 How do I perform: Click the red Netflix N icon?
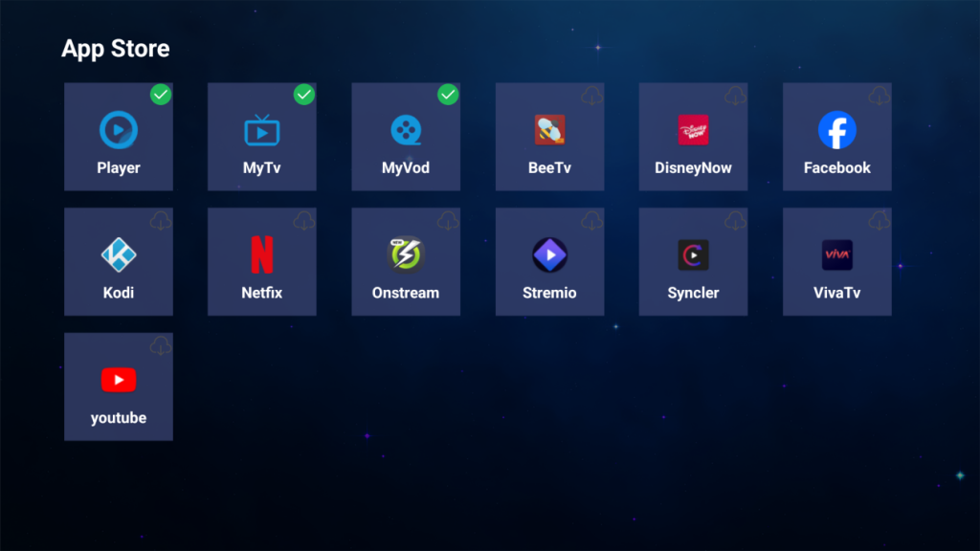pos(262,254)
